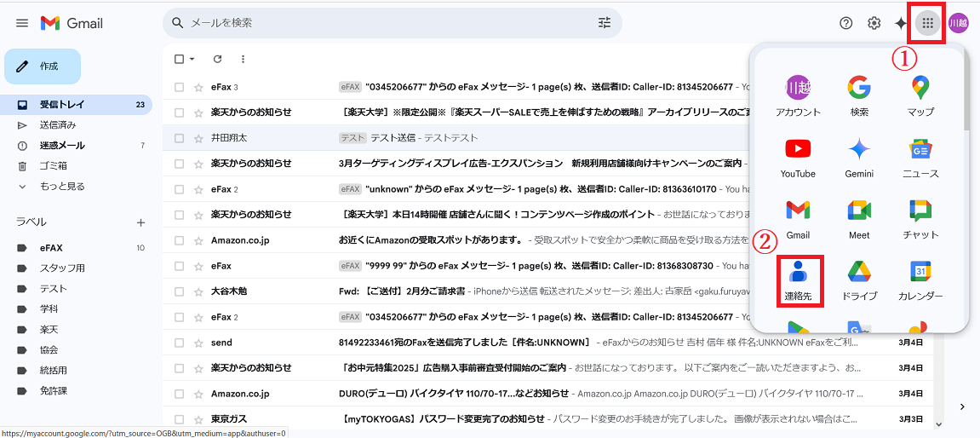Show search options filter in search bar
This screenshot has width=980, height=438.
click(605, 23)
